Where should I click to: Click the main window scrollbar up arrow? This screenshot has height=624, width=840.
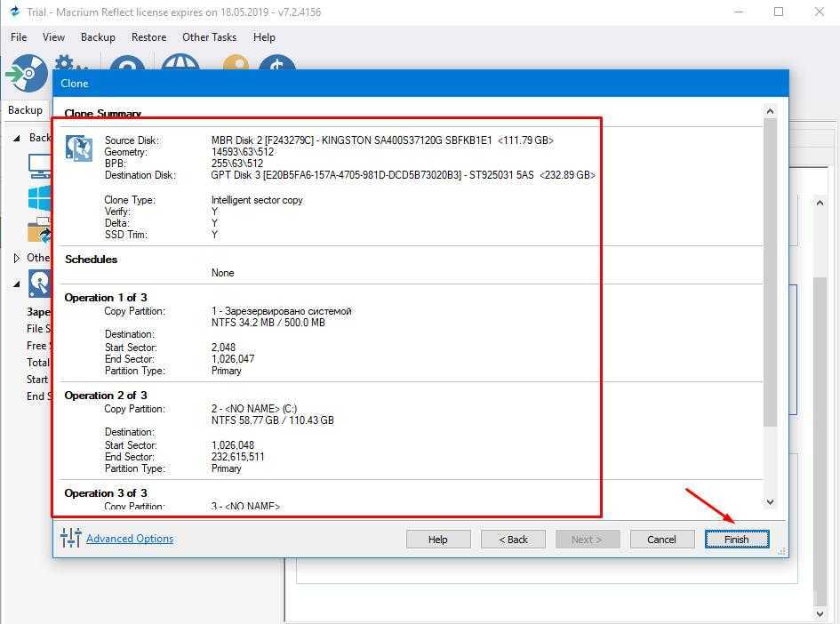pyautogui.click(x=819, y=203)
